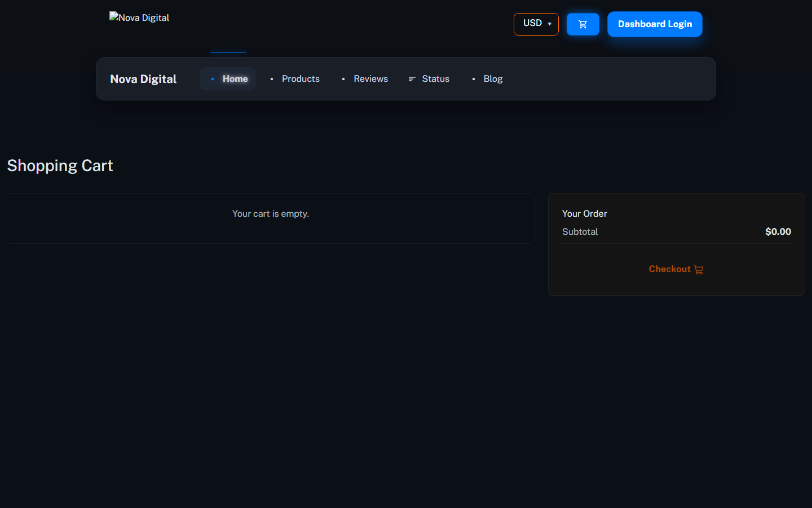Click the Nova Digital brand text in navbar

coord(143,79)
